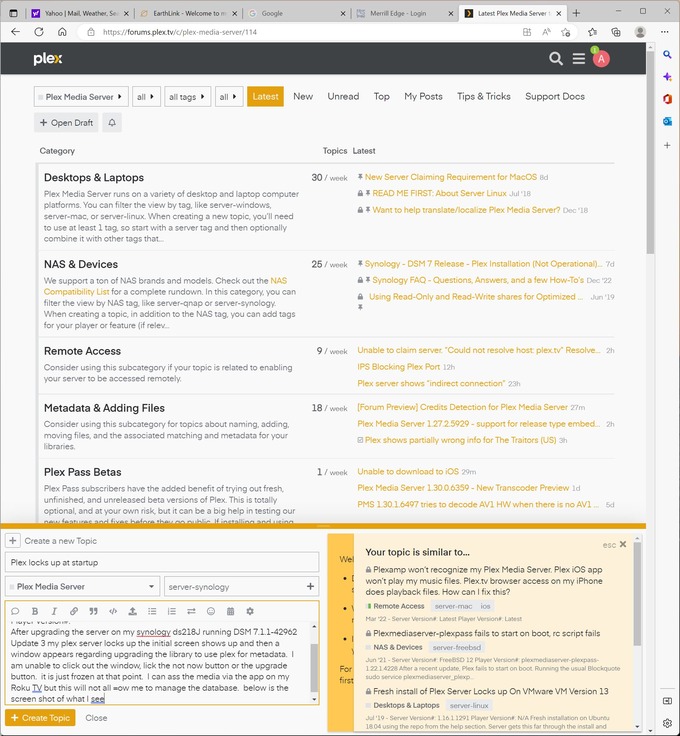Open 'New Server Claiming Requirement for MacOS' topic
680x736 pixels.
point(451,177)
